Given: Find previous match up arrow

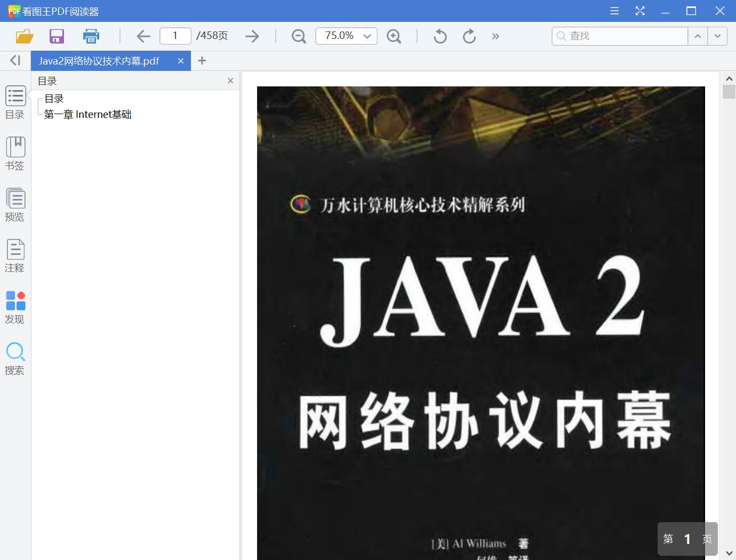Looking at the screenshot, I should 698,36.
